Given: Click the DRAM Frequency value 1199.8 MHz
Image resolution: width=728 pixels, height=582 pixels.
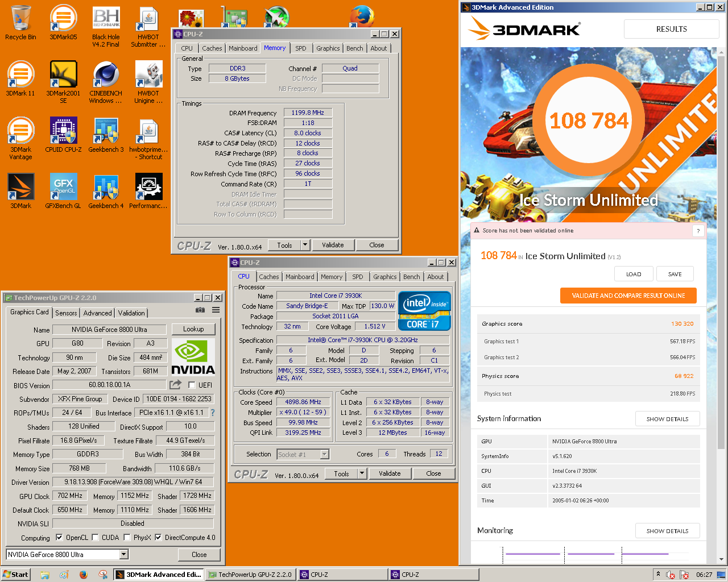Looking at the screenshot, I should [x=308, y=113].
